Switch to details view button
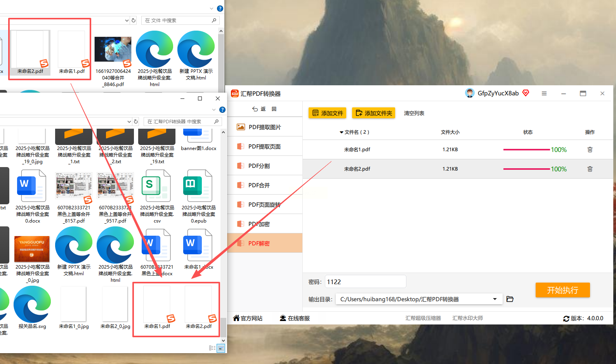This screenshot has width=616, height=364. tap(212, 348)
